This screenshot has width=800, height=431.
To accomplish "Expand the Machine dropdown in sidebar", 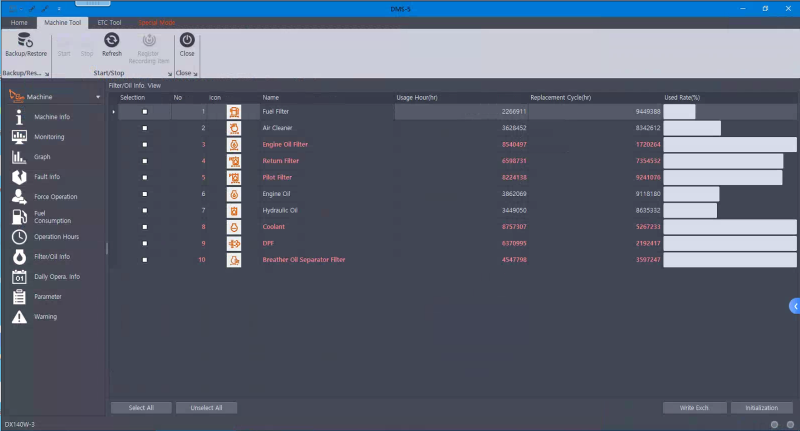I will pyautogui.click(x=97, y=97).
